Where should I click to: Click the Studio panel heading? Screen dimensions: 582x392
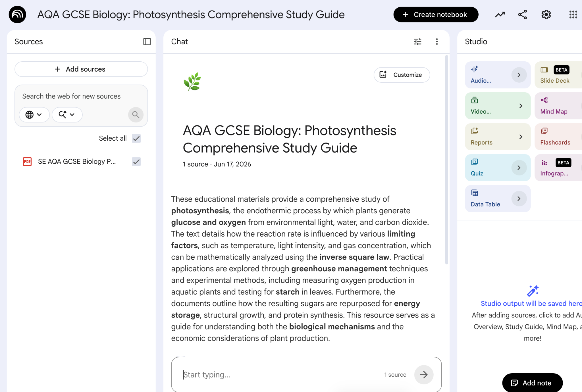pos(476,41)
